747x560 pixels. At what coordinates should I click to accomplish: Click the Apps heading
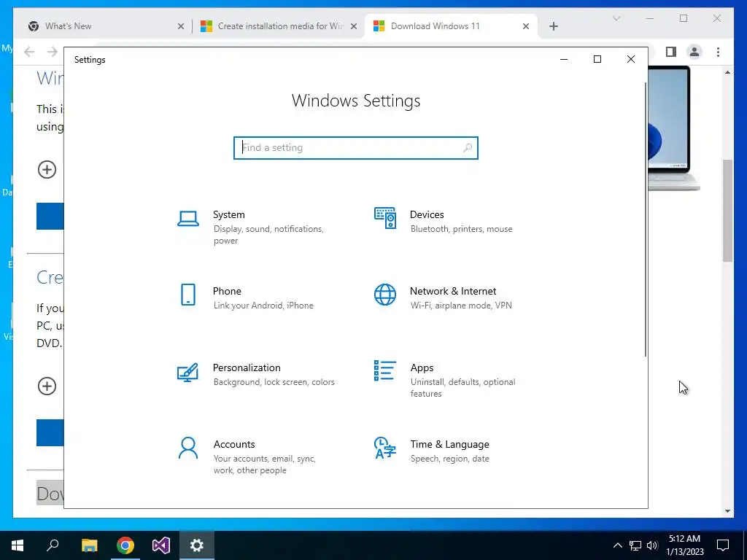[422, 368]
